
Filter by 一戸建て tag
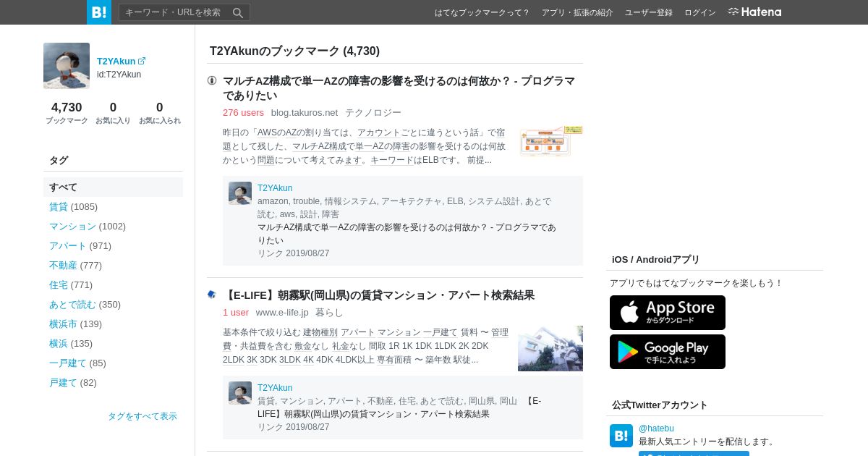pyautogui.click(x=68, y=363)
